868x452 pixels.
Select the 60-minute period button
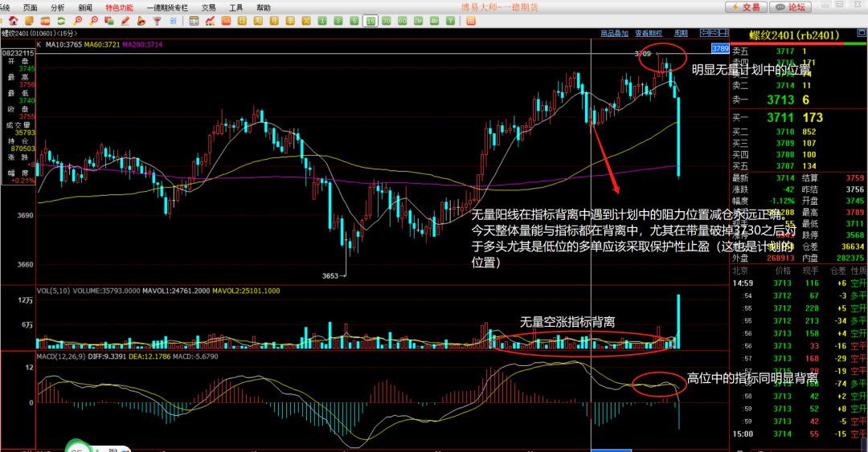[x=403, y=21]
